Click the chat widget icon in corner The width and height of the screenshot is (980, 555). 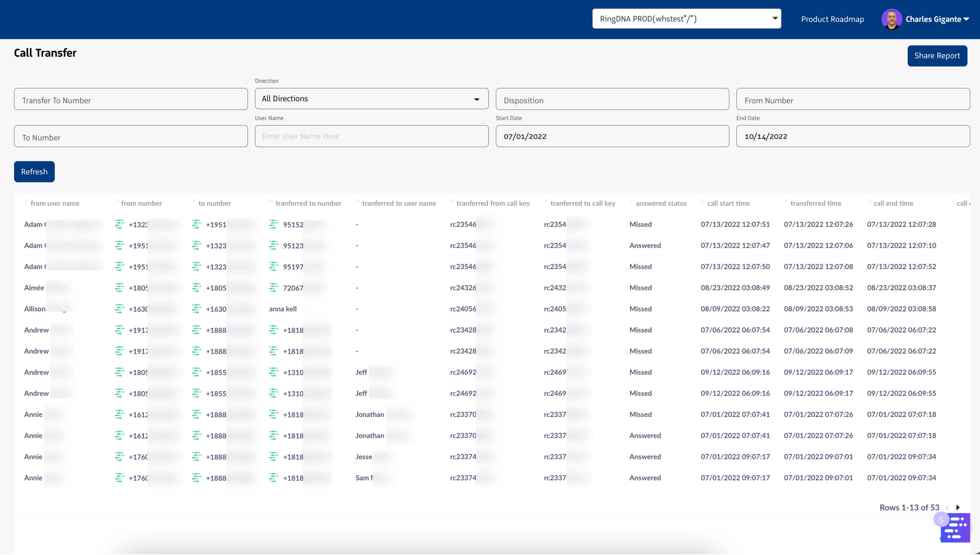click(x=955, y=528)
